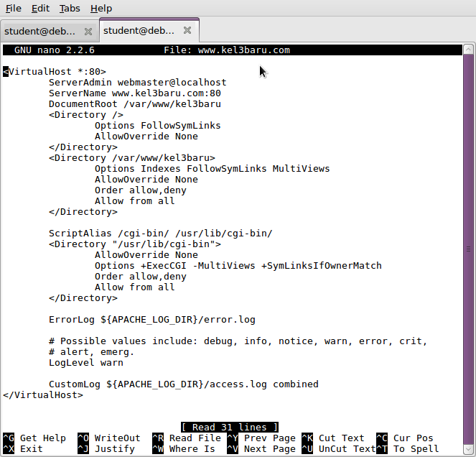This screenshot has height=457, width=476.
Task: Click the '<VirtualHost *:80>' opening line
Action: 55,72
